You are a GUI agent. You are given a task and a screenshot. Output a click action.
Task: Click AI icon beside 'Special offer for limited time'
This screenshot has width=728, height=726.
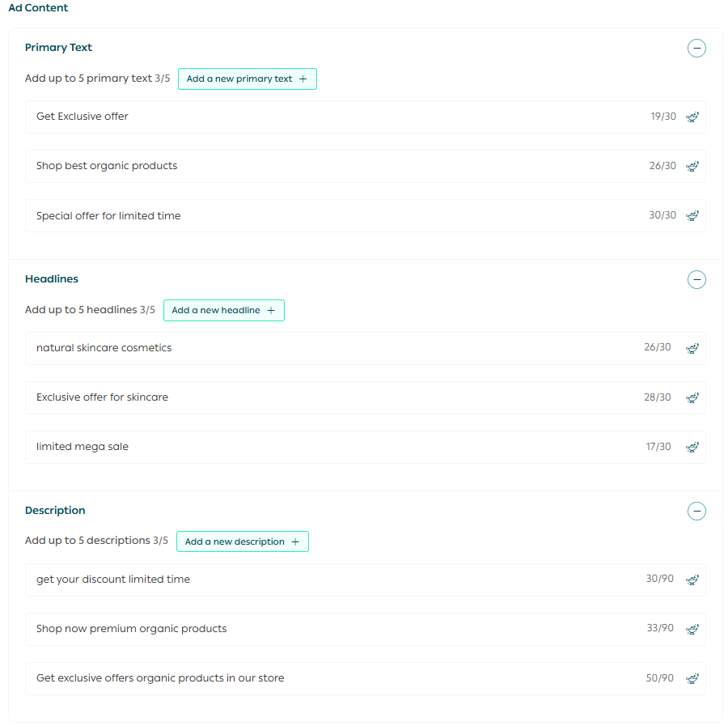(x=692, y=216)
